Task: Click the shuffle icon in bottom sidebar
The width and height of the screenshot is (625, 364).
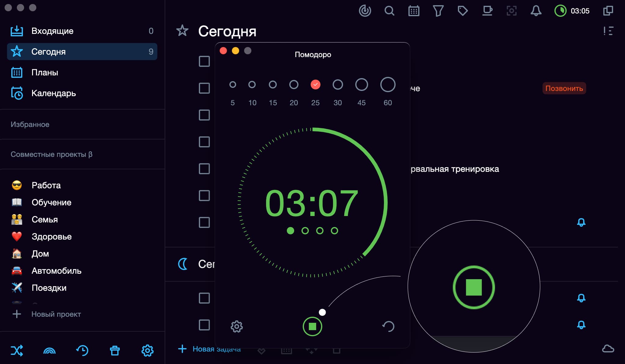Action: click(17, 351)
